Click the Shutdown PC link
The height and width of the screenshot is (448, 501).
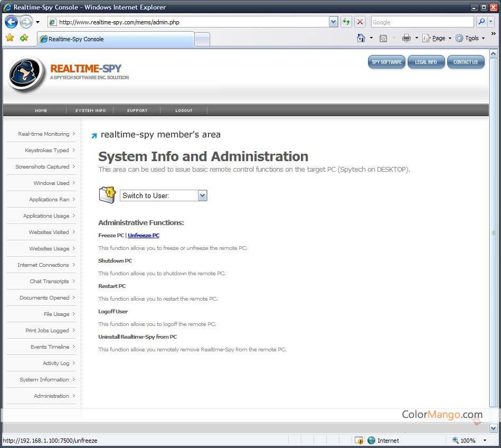(115, 260)
